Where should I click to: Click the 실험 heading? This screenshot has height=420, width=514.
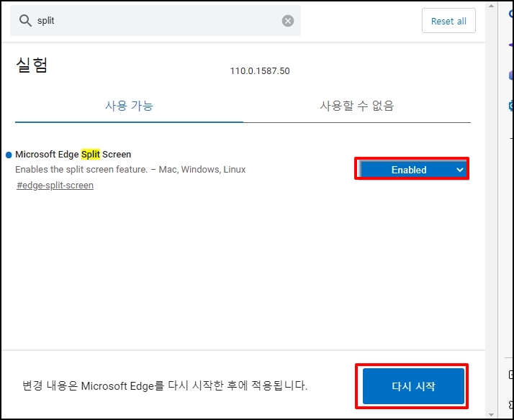point(32,65)
